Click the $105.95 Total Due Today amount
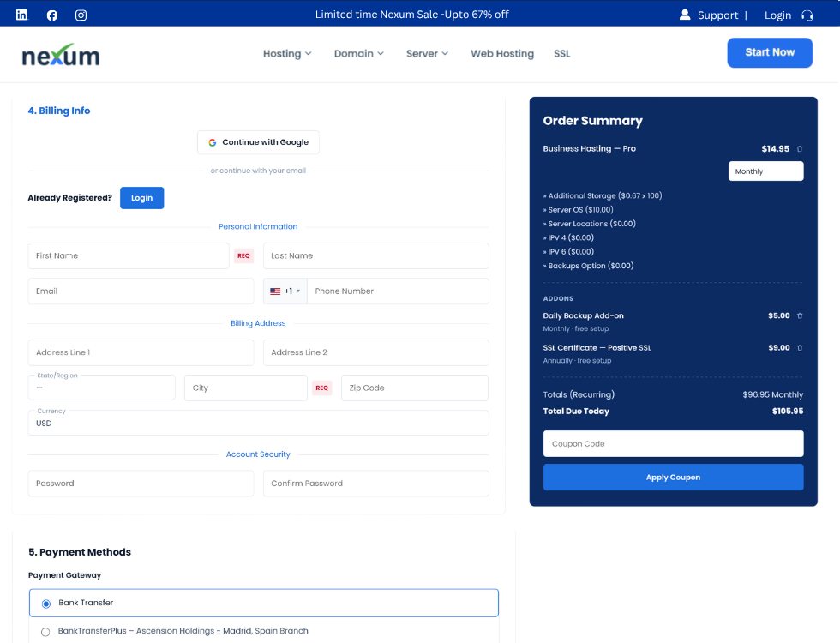This screenshot has width=840, height=643. point(788,411)
